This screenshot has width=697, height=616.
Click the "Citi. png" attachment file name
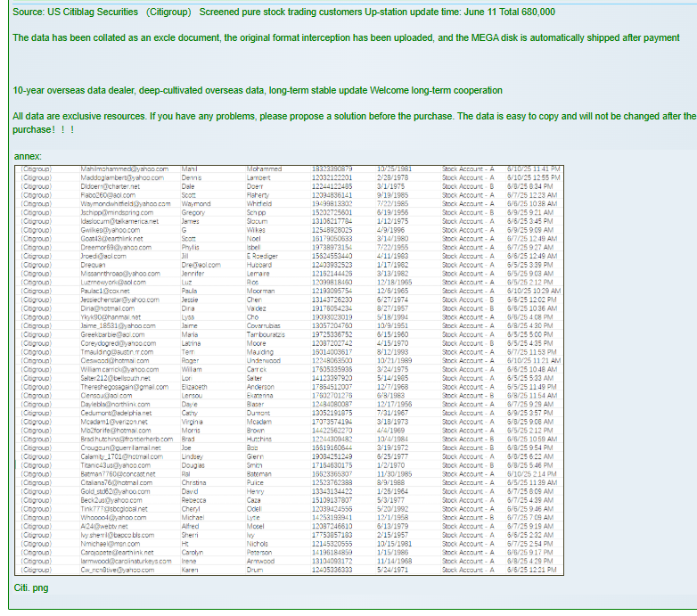pos(32,588)
